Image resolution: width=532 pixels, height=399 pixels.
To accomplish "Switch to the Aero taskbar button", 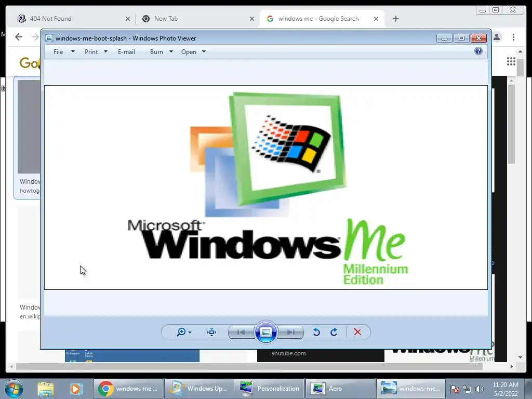I will [340, 389].
